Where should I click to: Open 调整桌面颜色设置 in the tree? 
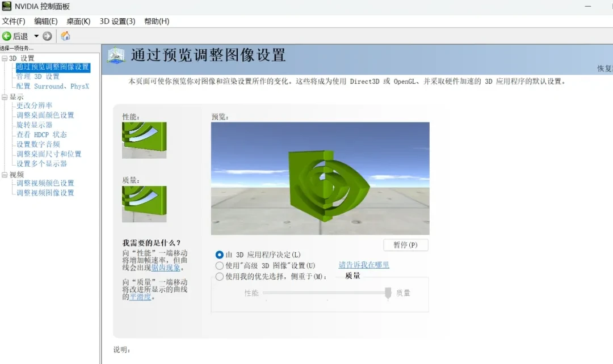[45, 115]
